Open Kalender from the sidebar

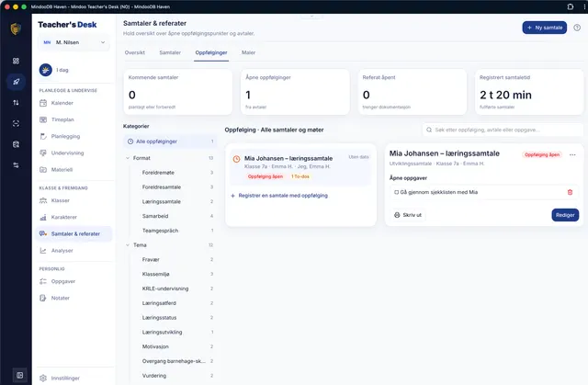pyautogui.click(x=74, y=103)
